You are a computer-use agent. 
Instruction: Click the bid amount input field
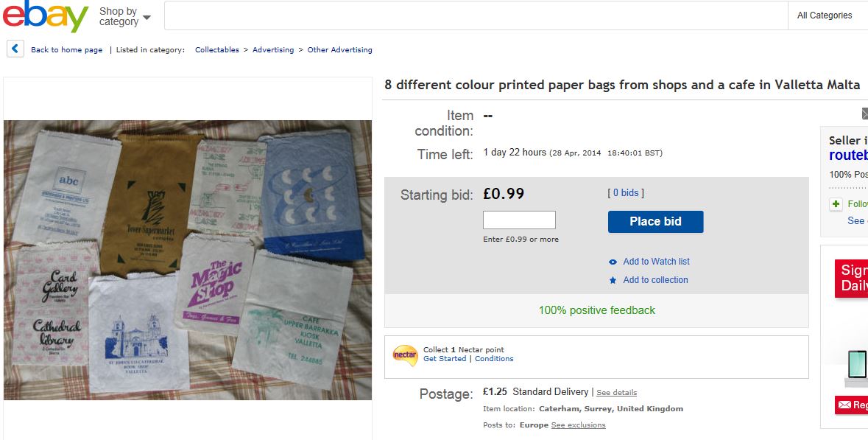click(x=519, y=219)
